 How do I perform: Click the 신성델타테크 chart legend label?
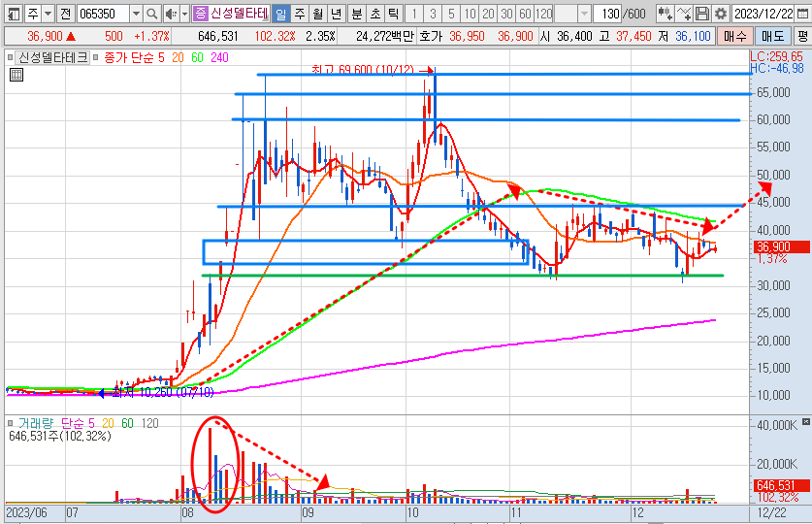[x=53, y=57]
